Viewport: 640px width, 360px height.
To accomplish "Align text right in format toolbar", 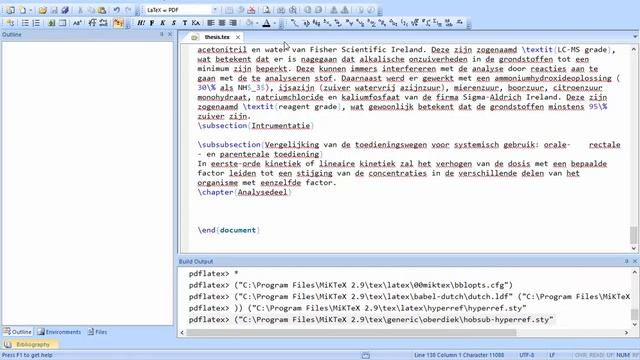I will pos(233,23).
